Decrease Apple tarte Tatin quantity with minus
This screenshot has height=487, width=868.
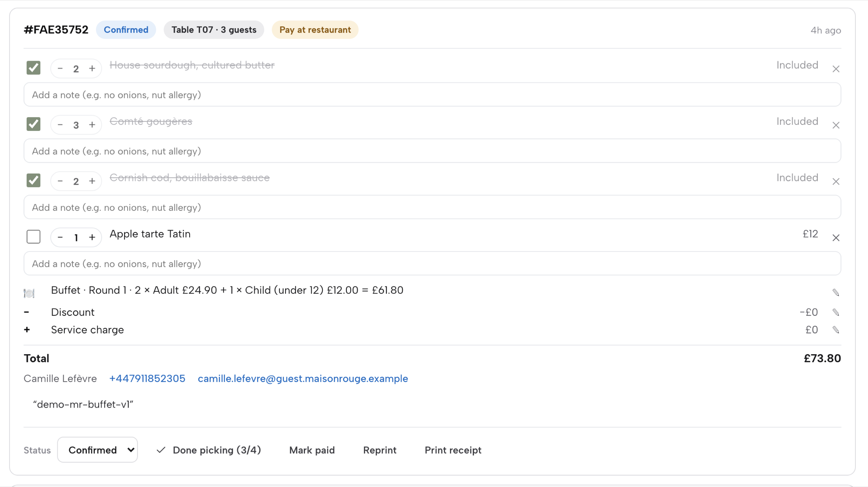coord(60,238)
